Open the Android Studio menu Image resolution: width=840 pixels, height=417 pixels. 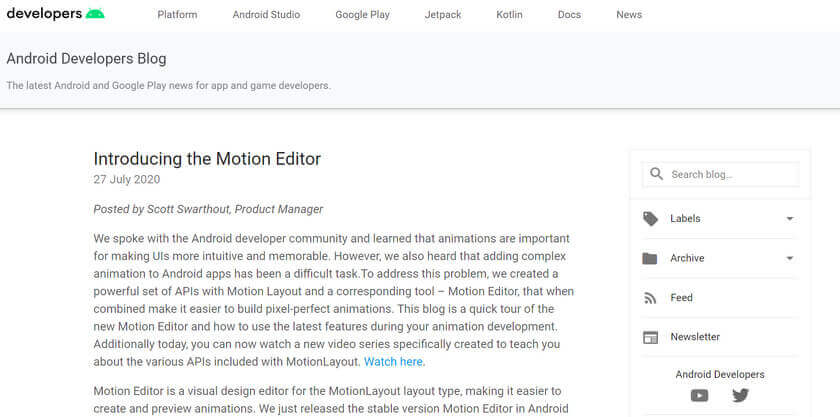pos(266,15)
